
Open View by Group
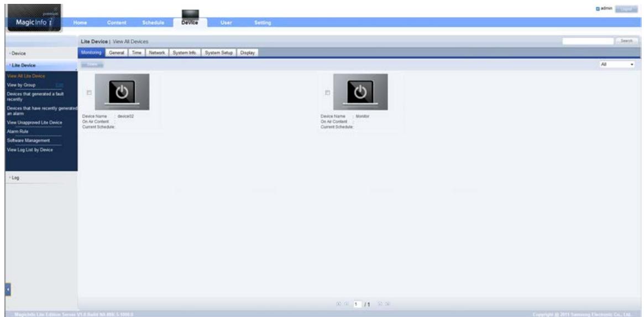click(x=22, y=85)
